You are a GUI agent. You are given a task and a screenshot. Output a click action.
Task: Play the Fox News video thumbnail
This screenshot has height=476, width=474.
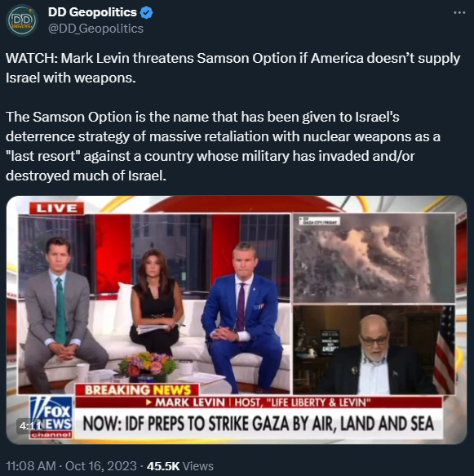point(237,320)
